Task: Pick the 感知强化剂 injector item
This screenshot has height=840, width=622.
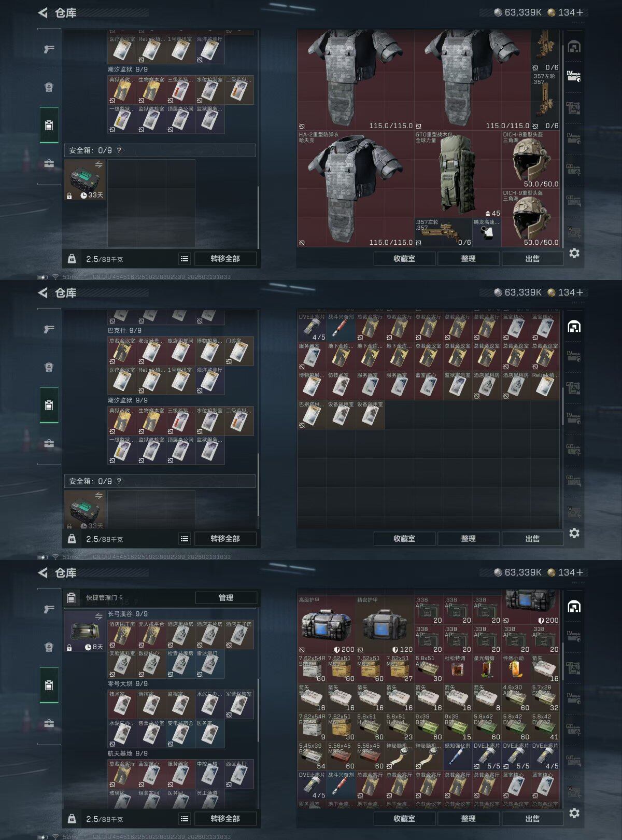Action: click(x=458, y=756)
